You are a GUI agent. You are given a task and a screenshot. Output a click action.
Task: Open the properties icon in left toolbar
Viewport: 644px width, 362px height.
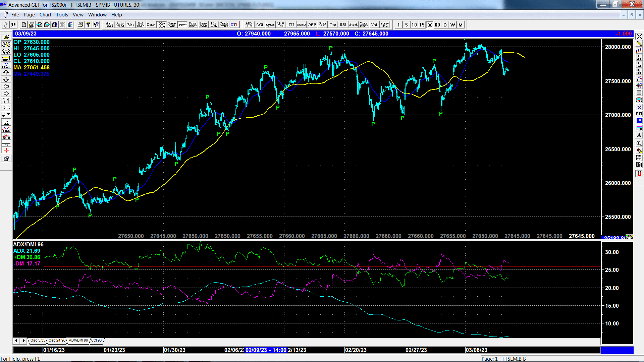[x=6, y=159]
